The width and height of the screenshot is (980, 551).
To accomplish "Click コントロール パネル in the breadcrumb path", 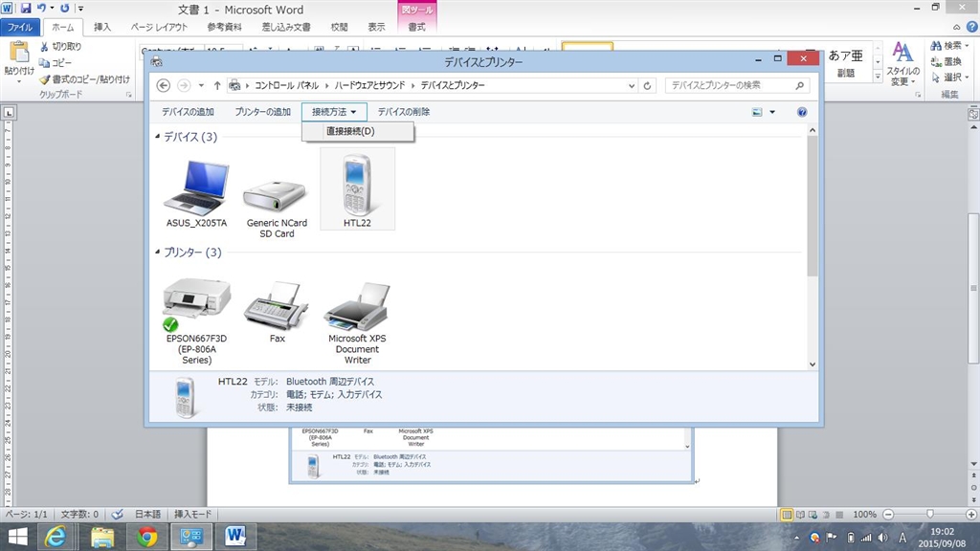I will (286, 85).
